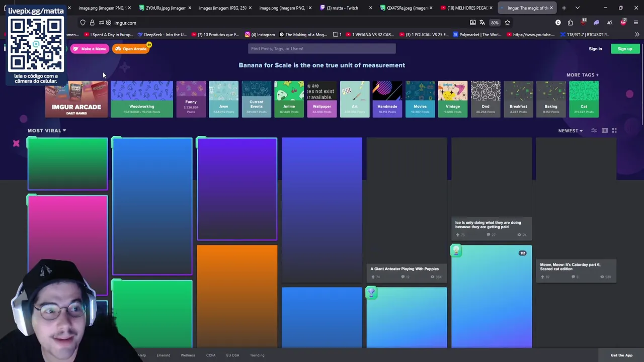
Task: Click the Sign in link
Action: [x=595, y=49]
